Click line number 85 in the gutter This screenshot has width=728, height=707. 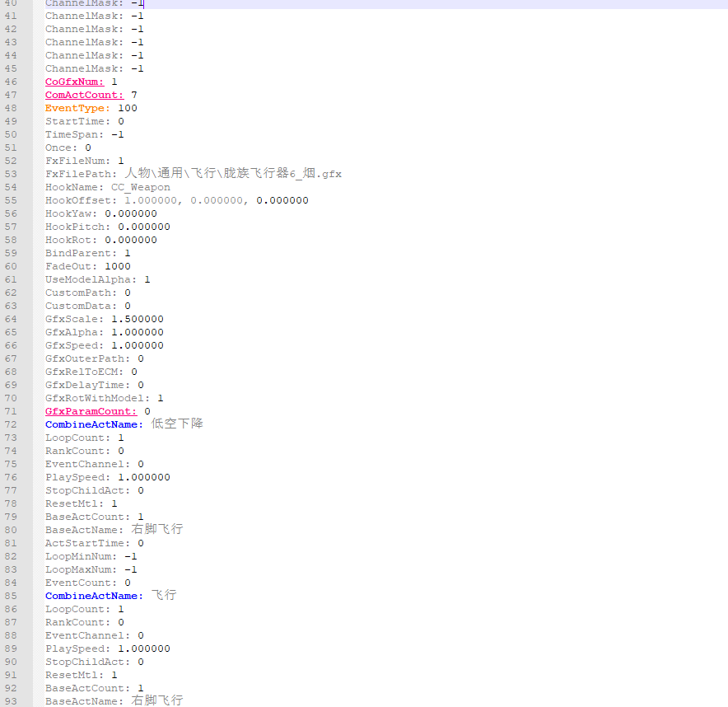pos(11,596)
